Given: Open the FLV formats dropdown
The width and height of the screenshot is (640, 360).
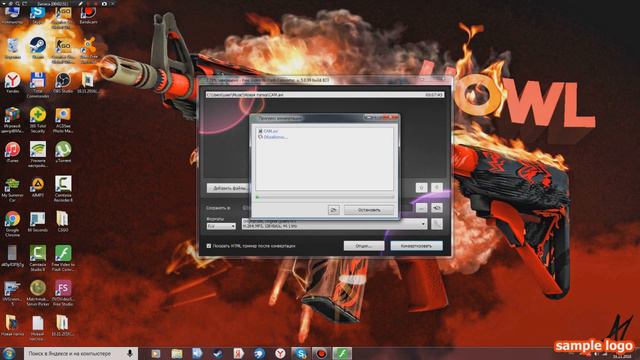Looking at the screenshot, I should 221,226.
